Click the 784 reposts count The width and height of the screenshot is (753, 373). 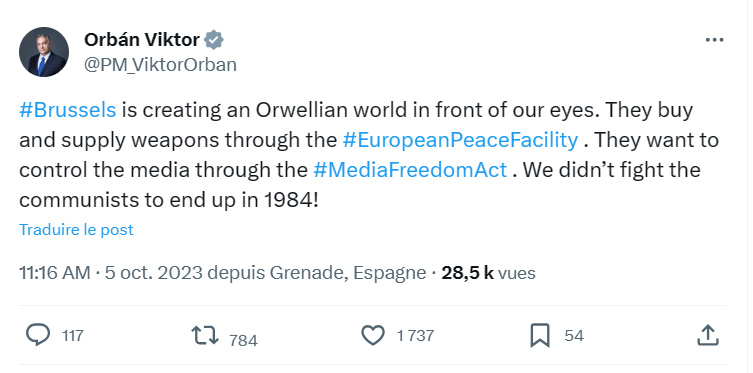pos(243,340)
